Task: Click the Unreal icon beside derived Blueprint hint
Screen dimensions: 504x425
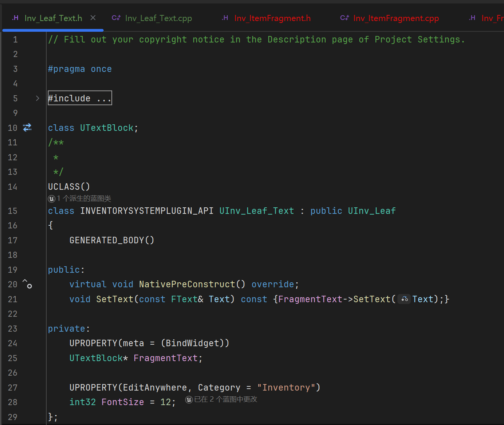Action: [x=52, y=199]
